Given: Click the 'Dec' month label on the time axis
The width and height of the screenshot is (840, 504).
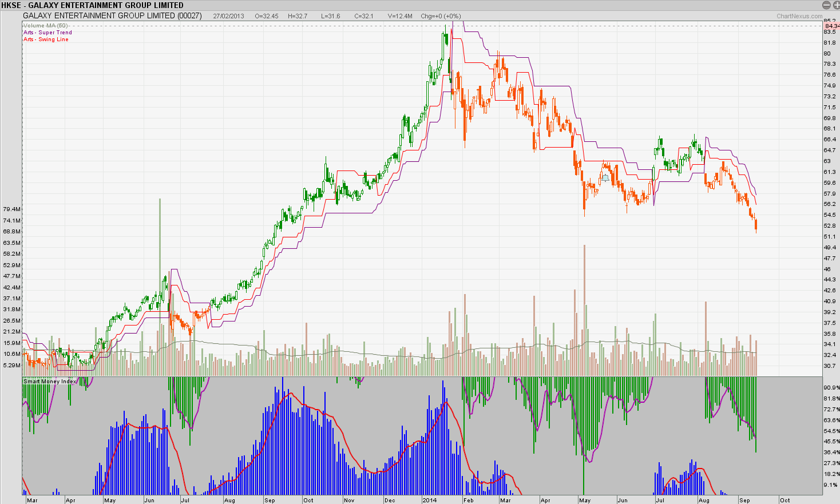Looking at the screenshot, I should pos(390,501).
